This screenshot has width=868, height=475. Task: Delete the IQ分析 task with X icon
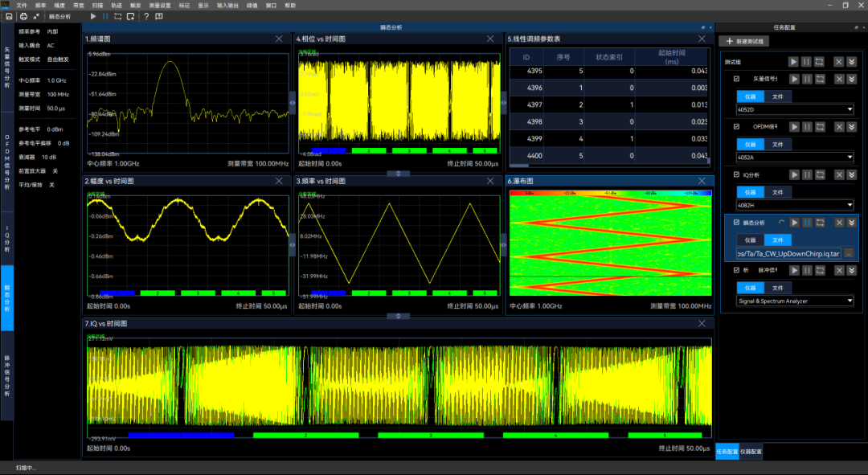tap(838, 174)
